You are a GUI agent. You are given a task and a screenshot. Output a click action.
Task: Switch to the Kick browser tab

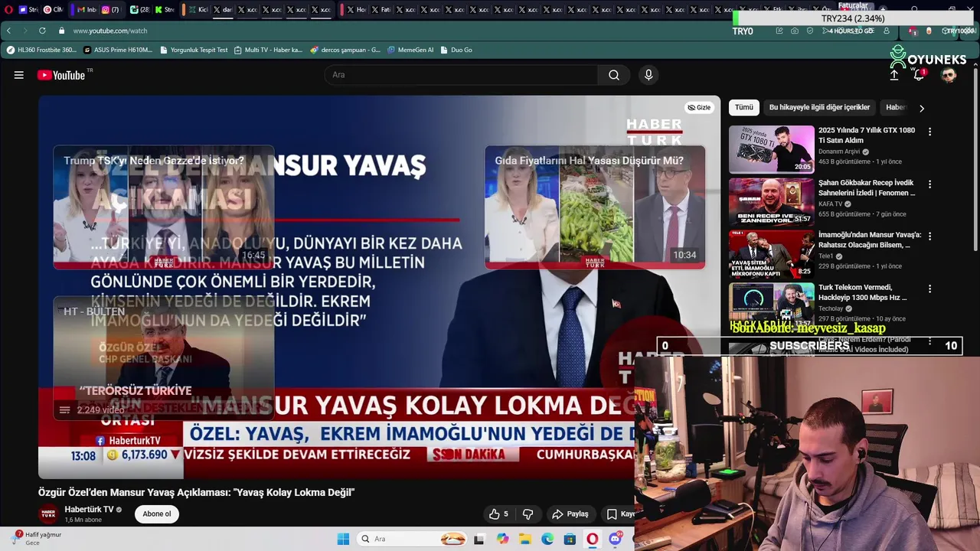(x=199, y=10)
